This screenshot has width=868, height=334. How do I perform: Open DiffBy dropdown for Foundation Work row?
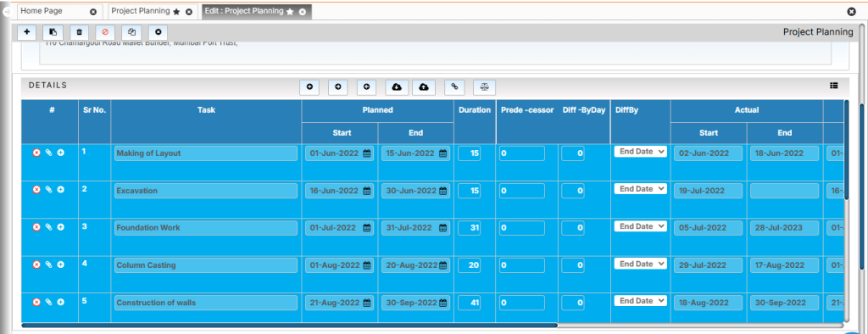[641, 226]
